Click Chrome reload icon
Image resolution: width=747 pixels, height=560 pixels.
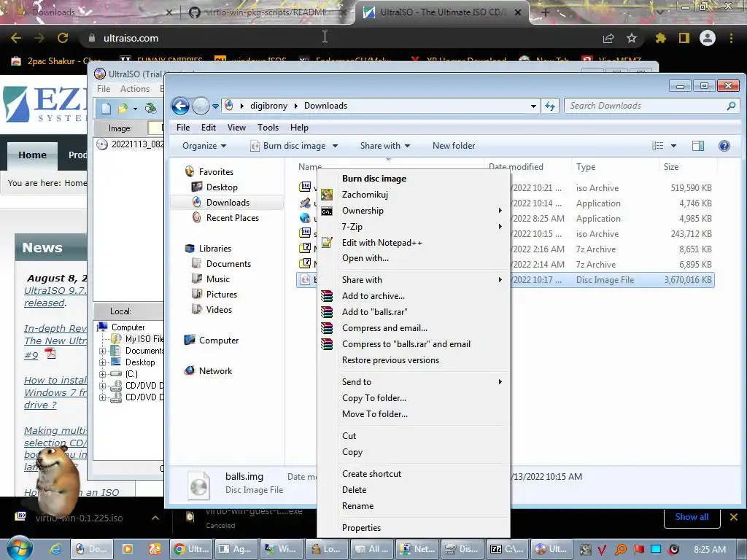(x=63, y=38)
